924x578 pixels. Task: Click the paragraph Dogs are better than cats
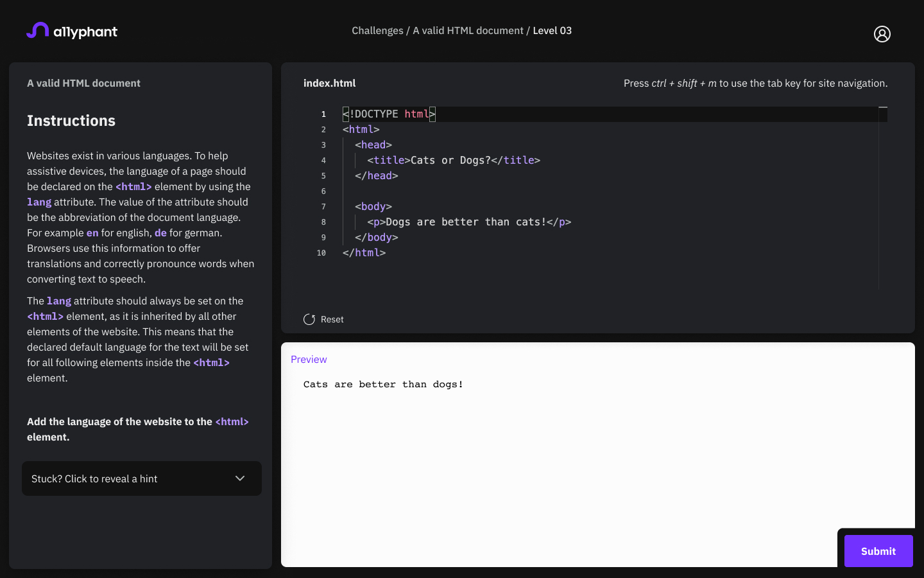tap(469, 222)
